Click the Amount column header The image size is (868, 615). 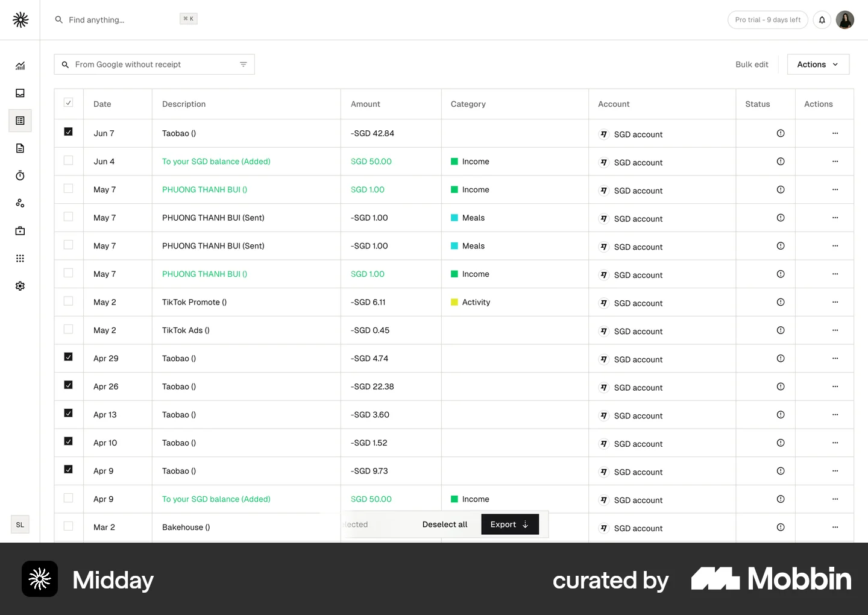pos(365,104)
